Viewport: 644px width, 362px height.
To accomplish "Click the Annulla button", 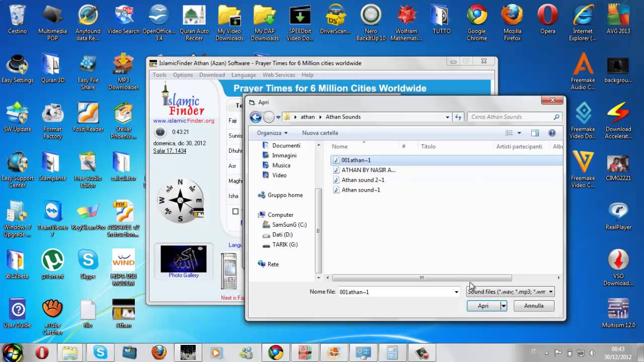I will [534, 306].
